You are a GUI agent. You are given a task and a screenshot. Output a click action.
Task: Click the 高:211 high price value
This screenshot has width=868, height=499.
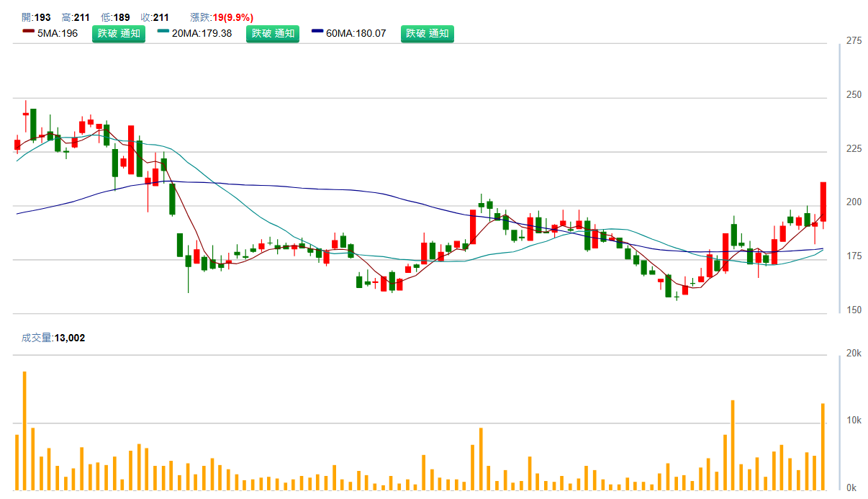tap(76, 17)
